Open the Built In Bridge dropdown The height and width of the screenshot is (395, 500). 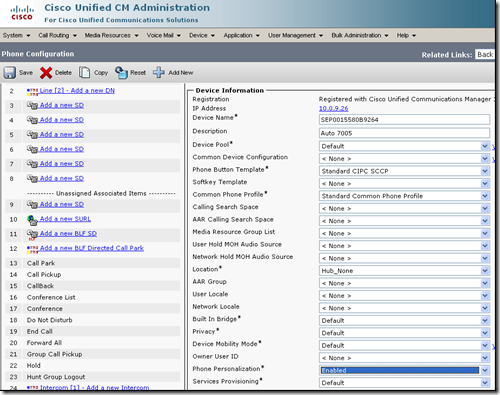click(404, 321)
